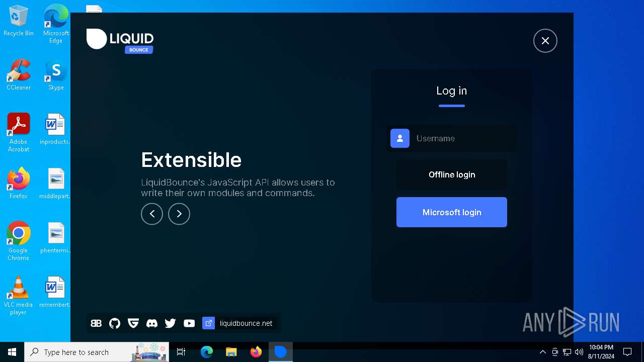Open Adobe Acrobat desktop shortcut
644x362 pixels.
(x=19, y=132)
